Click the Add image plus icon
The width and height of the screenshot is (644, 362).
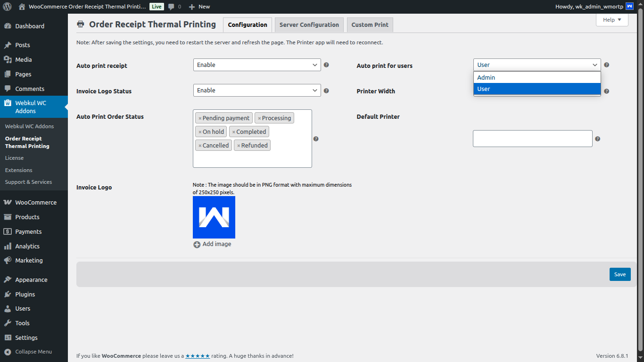click(x=197, y=245)
